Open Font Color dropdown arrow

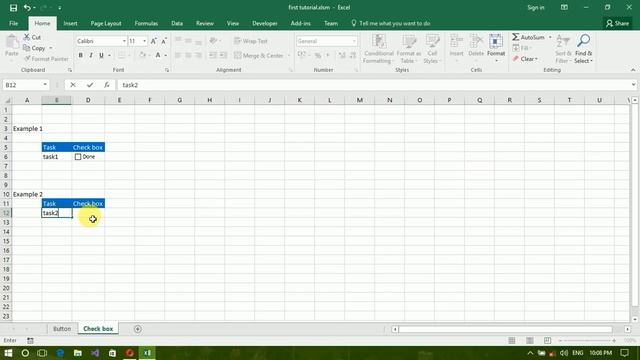[x=166, y=55]
